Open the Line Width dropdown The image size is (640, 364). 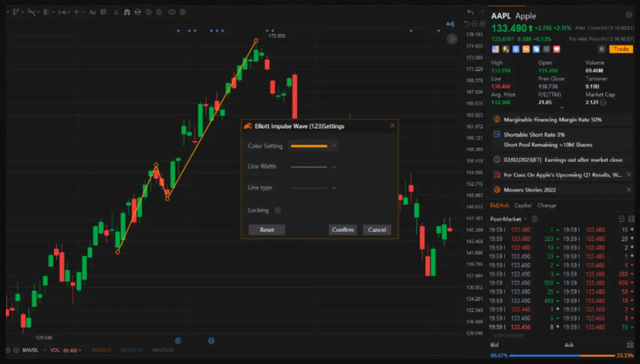coord(313,167)
